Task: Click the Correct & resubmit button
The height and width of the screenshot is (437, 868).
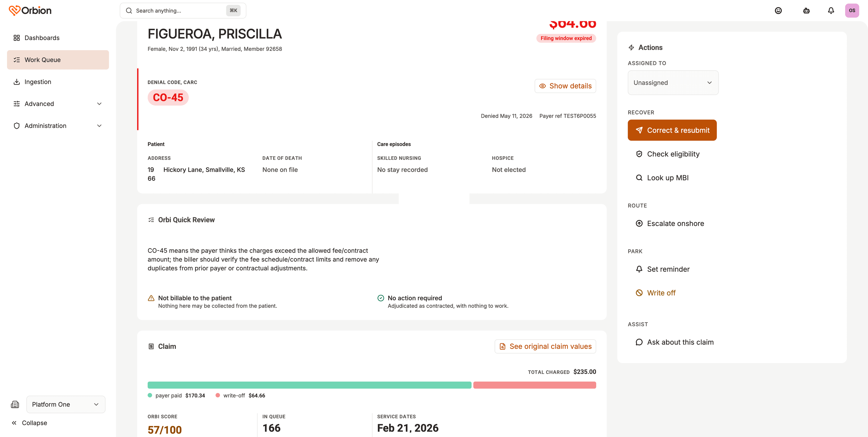Action: coord(672,130)
